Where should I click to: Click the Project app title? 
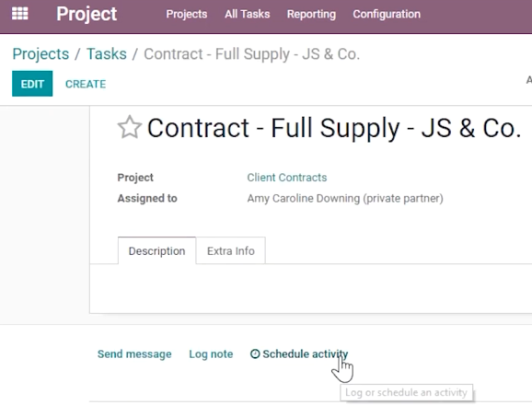pos(87,14)
